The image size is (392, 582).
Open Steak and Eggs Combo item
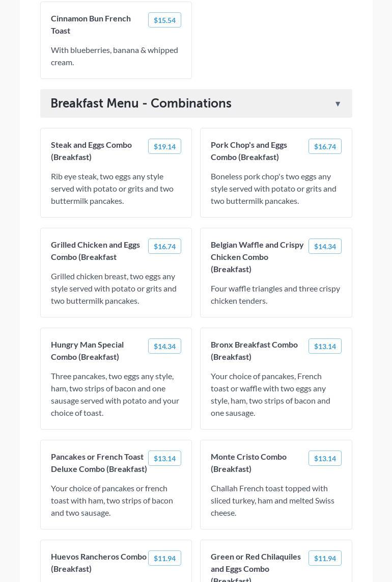[x=91, y=151]
